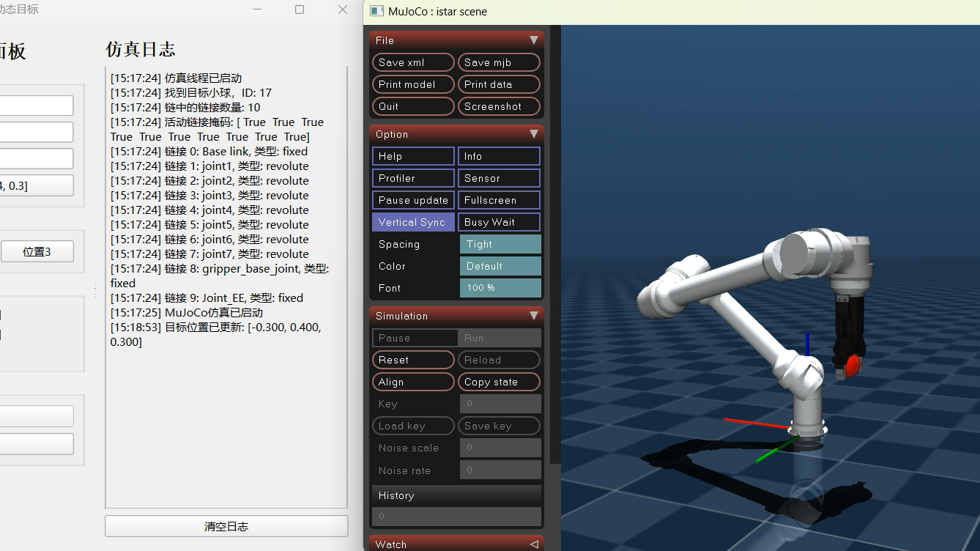
Task: Click 清空日志 to clear the log
Action: point(226,526)
